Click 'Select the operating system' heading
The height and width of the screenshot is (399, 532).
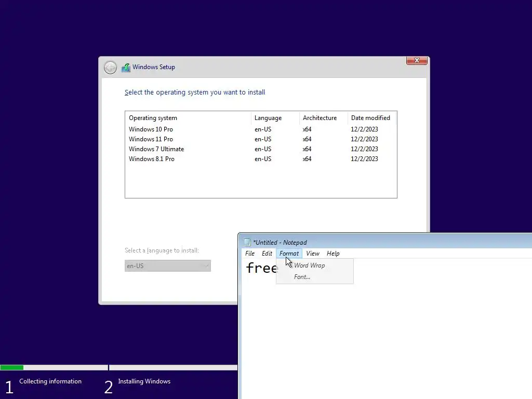(195, 92)
